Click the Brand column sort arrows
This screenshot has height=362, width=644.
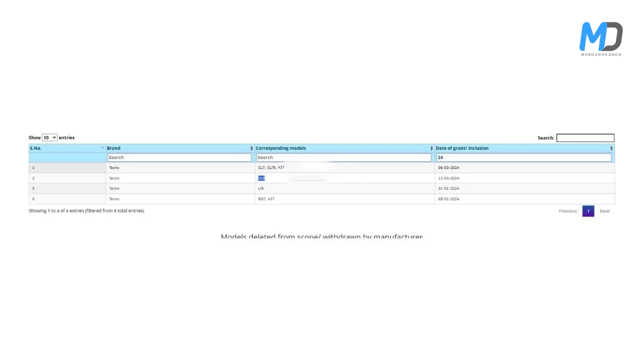[x=252, y=148]
